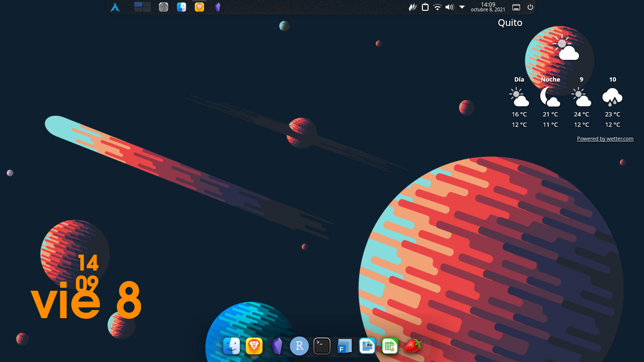Click the 21 °C value under Noche
Screen dimensions: 644x362
[x=550, y=115]
